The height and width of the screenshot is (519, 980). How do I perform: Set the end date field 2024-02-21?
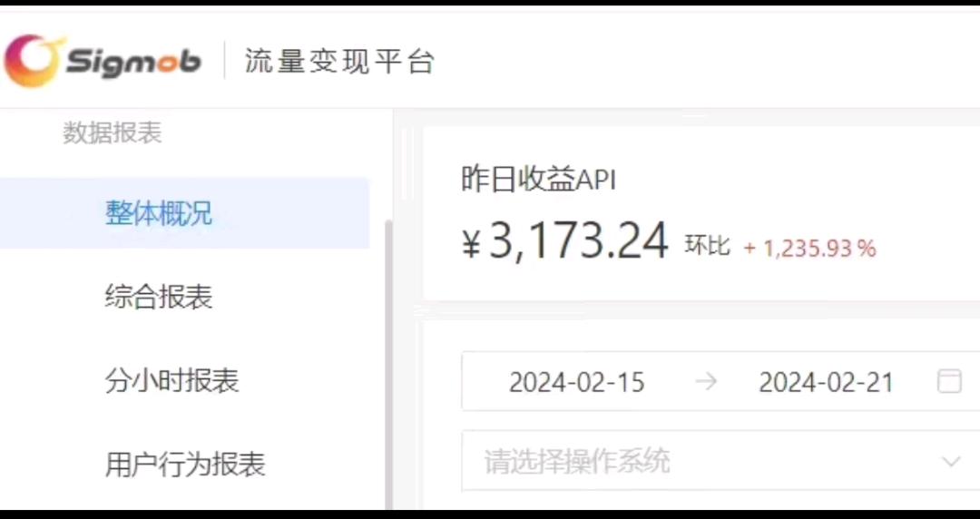[826, 381]
